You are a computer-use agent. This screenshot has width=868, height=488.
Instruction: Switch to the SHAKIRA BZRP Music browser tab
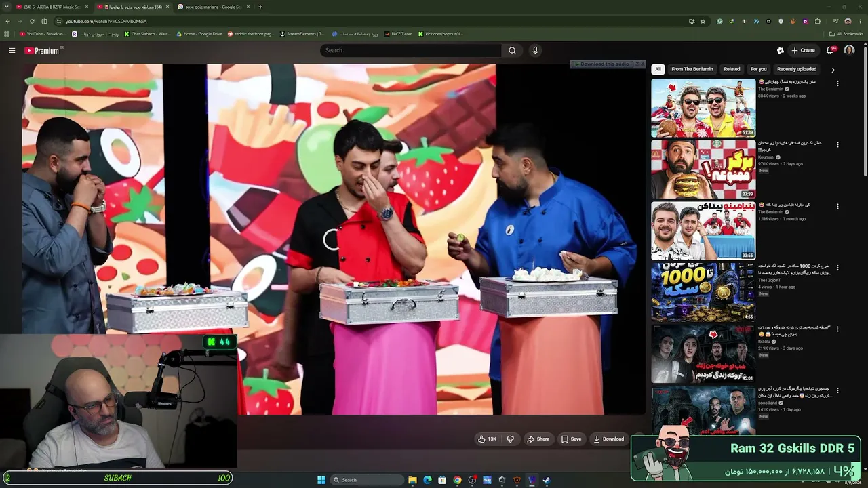pyautogui.click(x=52, y=7)
